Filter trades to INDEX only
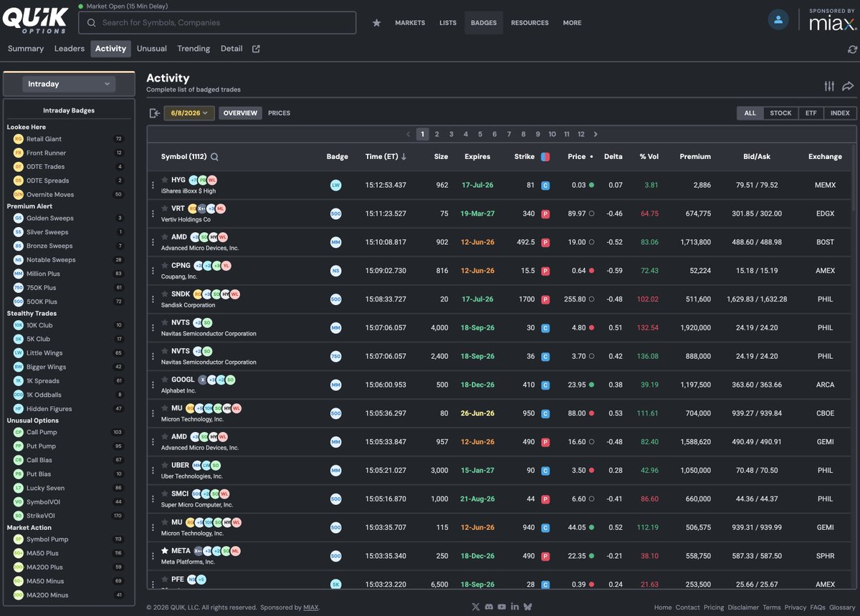This screenshot has height=616, width=860. point(840,113)
